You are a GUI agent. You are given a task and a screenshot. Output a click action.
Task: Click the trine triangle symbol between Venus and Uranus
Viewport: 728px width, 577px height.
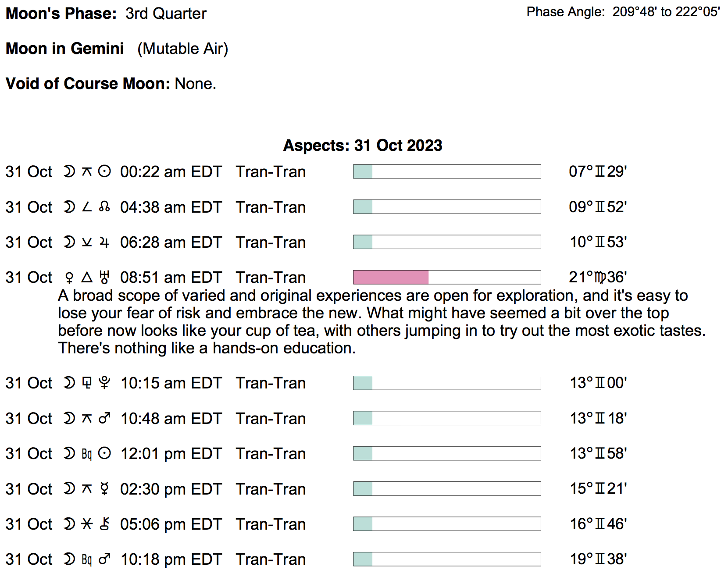pyautogui.click(x=87, y=277)
